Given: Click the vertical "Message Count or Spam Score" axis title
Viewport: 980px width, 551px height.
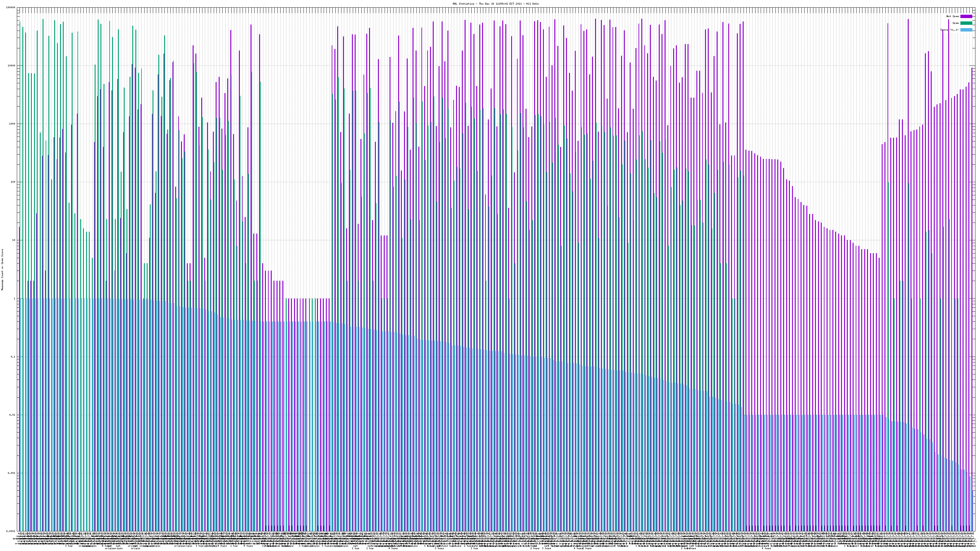Looking at the screenshot, I should click(x=2, y=270).
